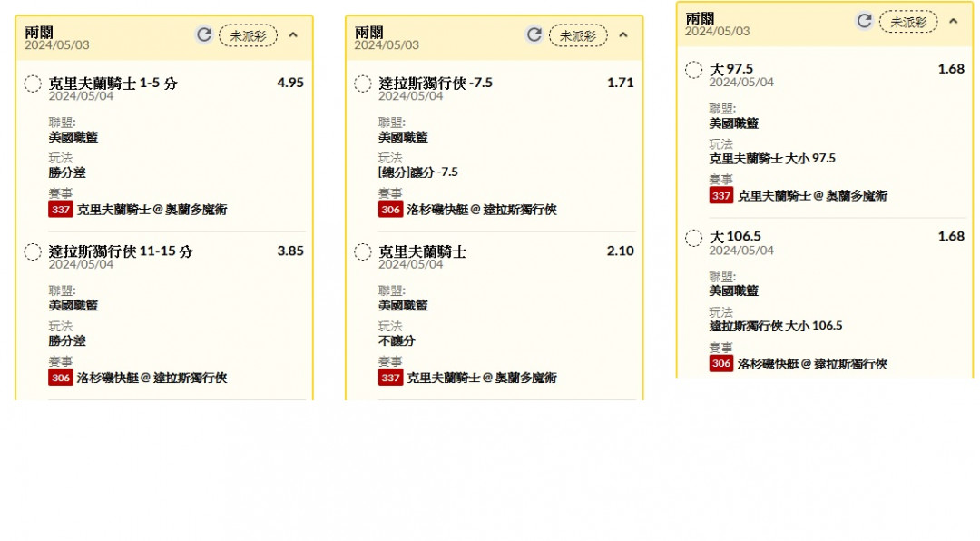Click 克里夫蘭騎士 @ 奧蘭多魔術 under 不讓分 in middle card

[482, 378]
